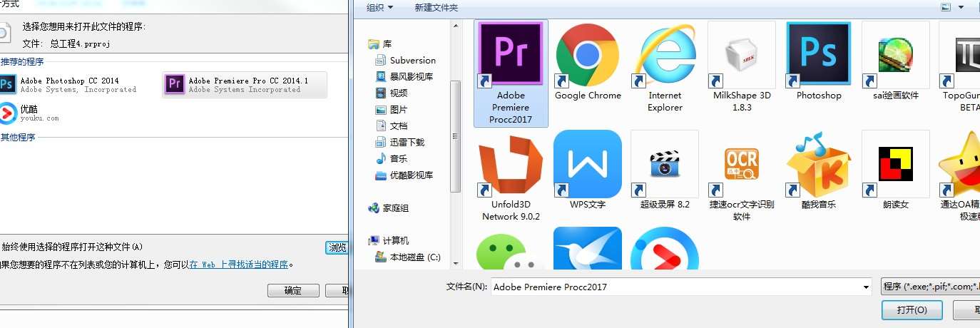Open 迅雷下载 in navigation pane
The image size is (980, 328).
400,143
